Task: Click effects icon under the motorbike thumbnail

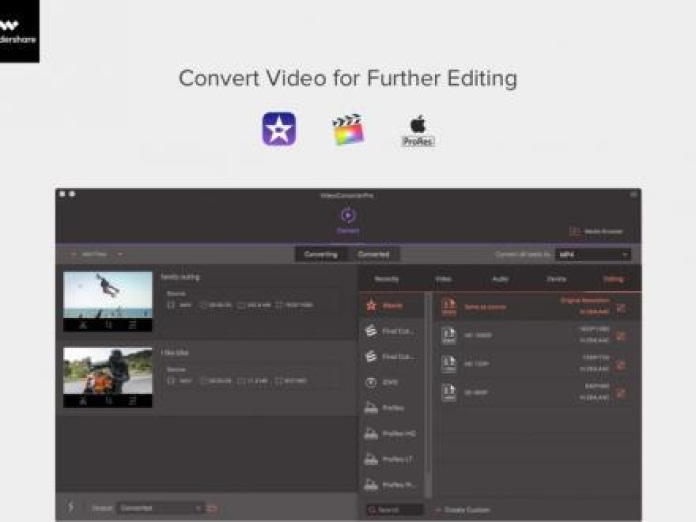Action: 132,401
